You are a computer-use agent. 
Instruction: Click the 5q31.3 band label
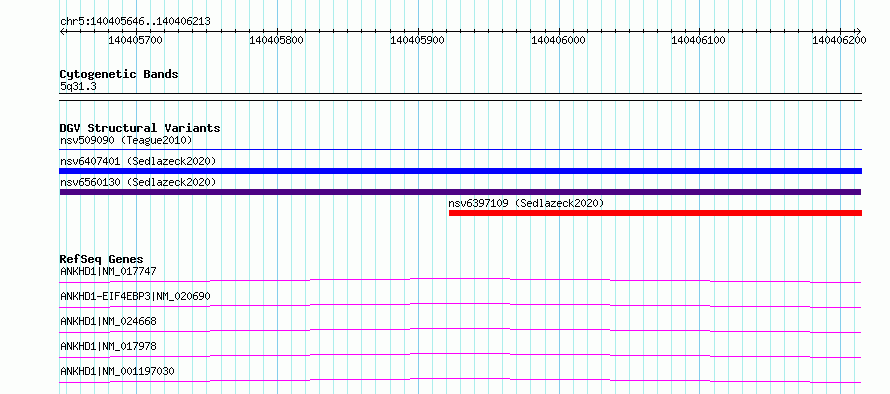click(x=77, y=86)
